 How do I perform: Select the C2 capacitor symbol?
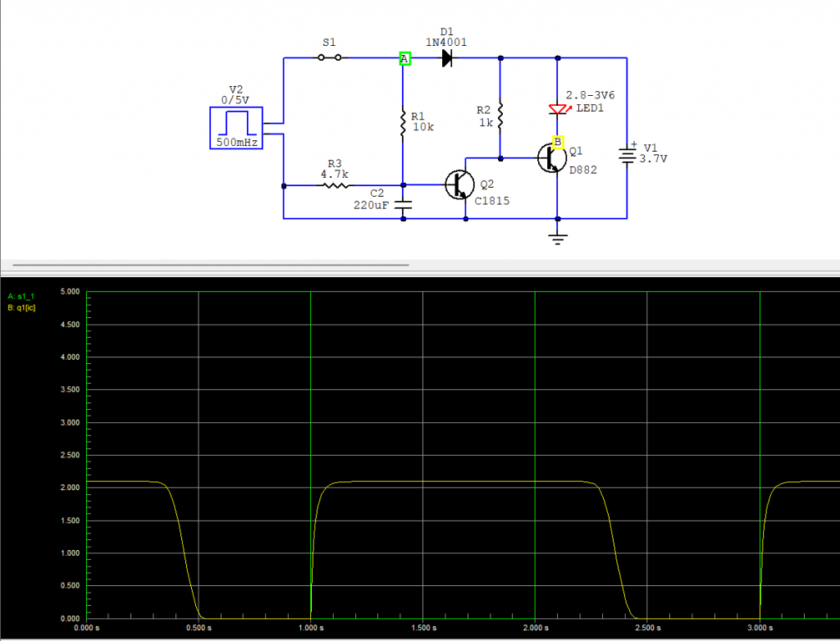(x=404, y=204)
